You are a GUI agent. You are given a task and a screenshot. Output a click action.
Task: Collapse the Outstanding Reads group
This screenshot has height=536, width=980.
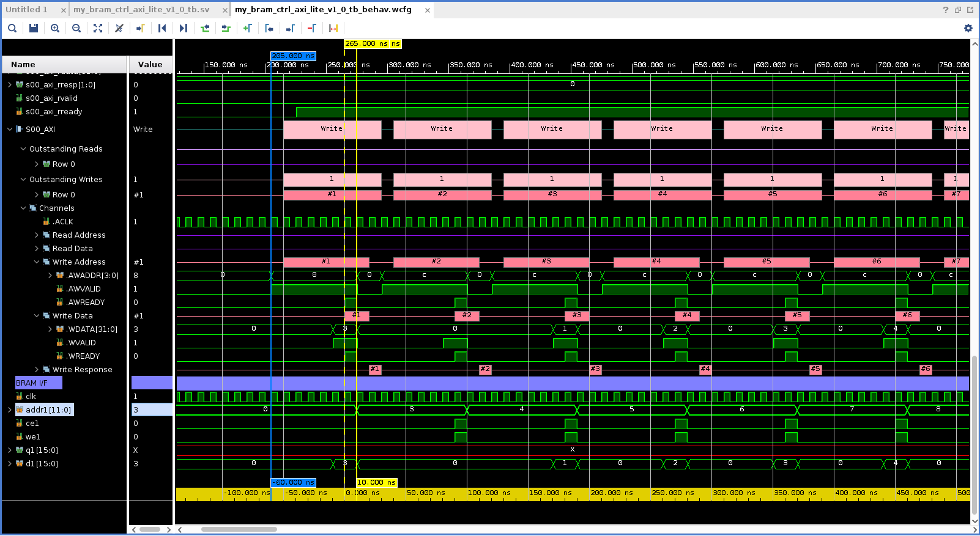point(23,149)
